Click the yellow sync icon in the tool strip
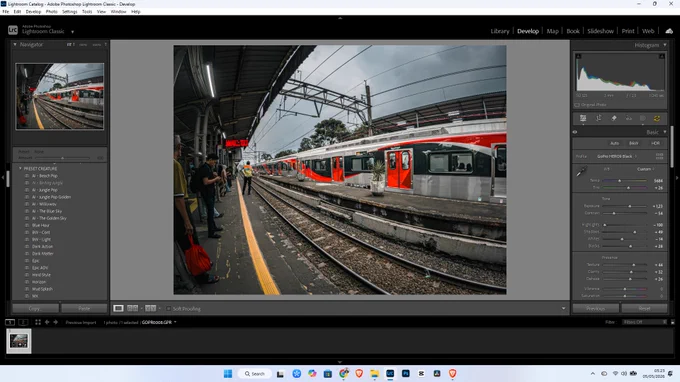 (x=657, y=118)
